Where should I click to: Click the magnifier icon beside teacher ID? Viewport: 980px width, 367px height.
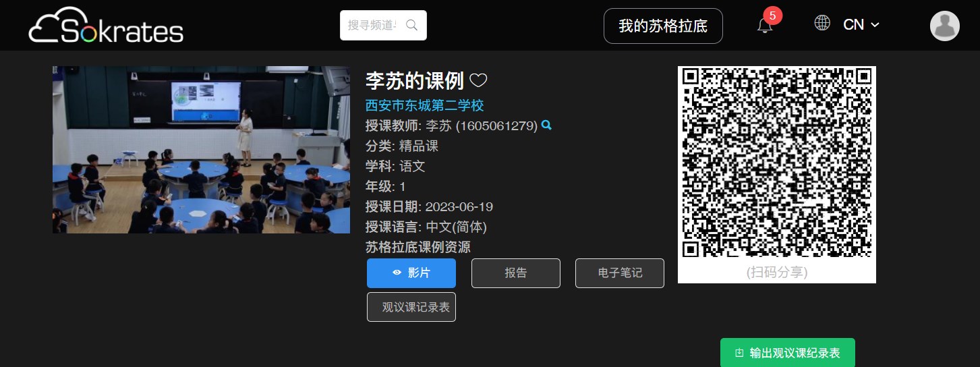tap(547, 125)
